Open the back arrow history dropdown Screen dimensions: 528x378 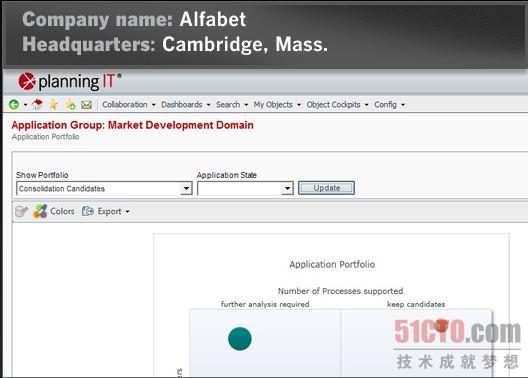tap(25, 105)
